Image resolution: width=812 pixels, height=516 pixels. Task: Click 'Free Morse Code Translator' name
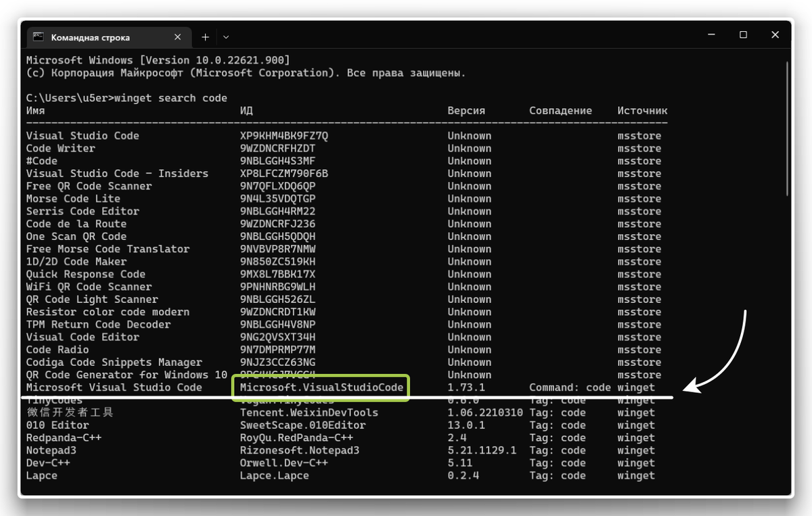coord(108,249)
